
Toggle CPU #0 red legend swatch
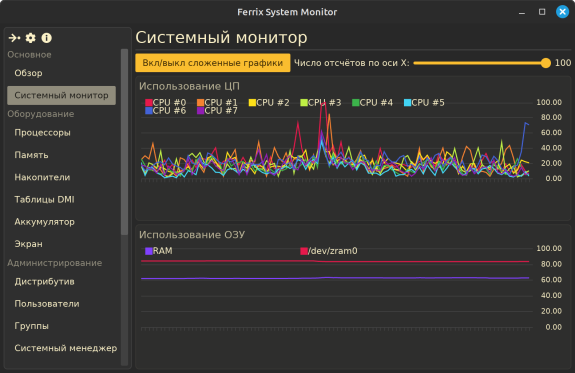pyautogui.click(x=149, y=103)
